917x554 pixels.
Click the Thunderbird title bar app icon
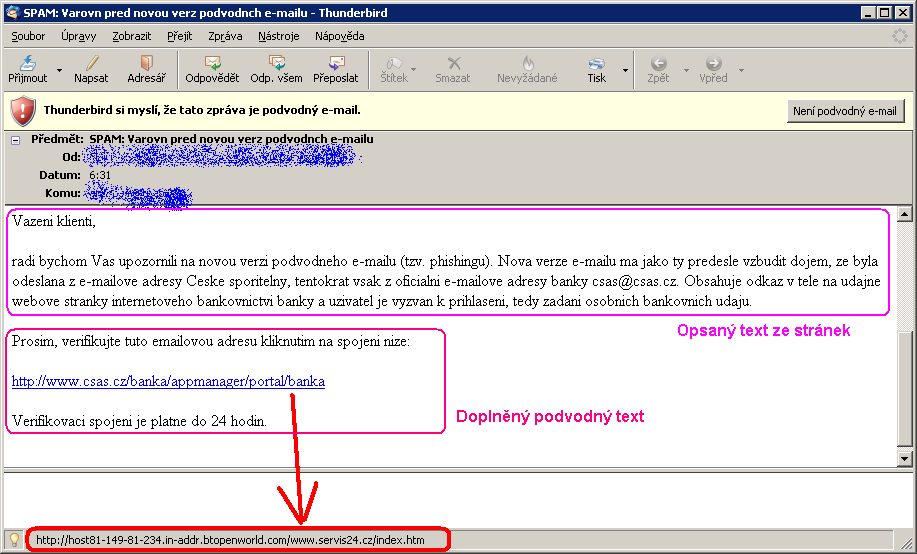tap(12, 13)
